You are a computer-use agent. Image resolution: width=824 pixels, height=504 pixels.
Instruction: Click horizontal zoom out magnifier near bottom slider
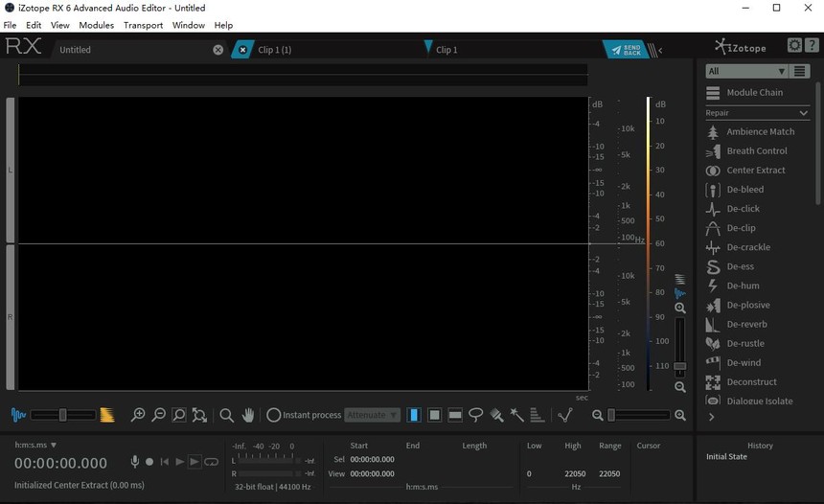597,415
